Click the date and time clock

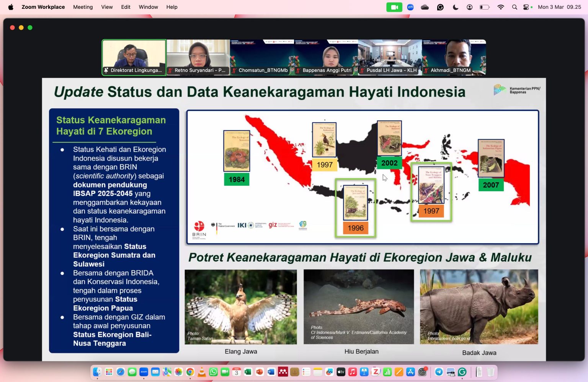pyautogui.click(x=559, y=7)
